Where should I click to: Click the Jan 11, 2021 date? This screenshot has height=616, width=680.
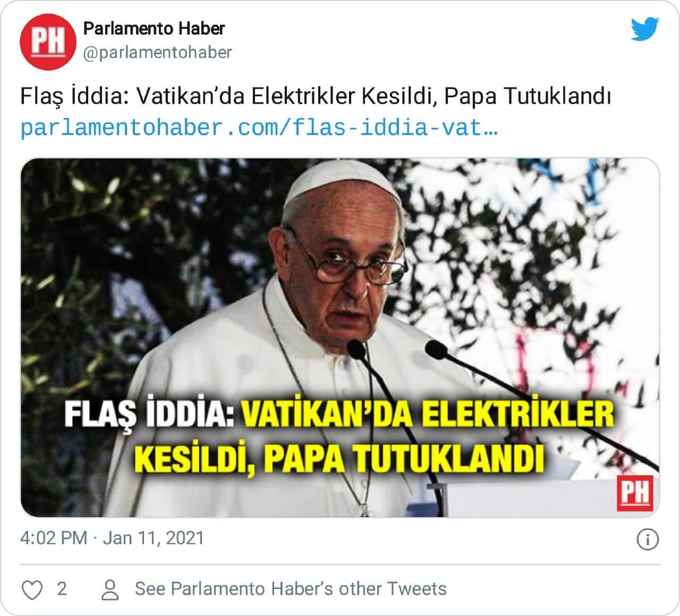click(154, 538)
